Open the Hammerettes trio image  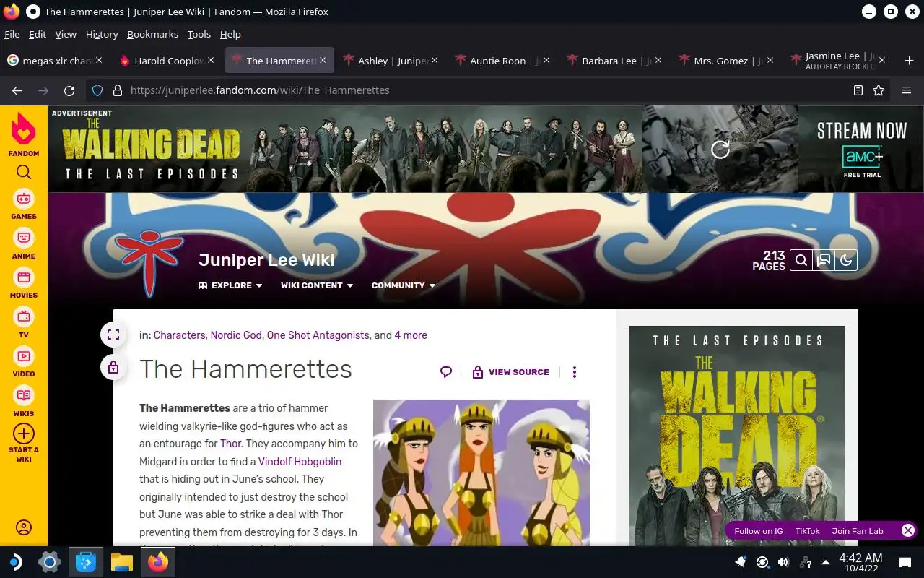click(x=481, y=473)
